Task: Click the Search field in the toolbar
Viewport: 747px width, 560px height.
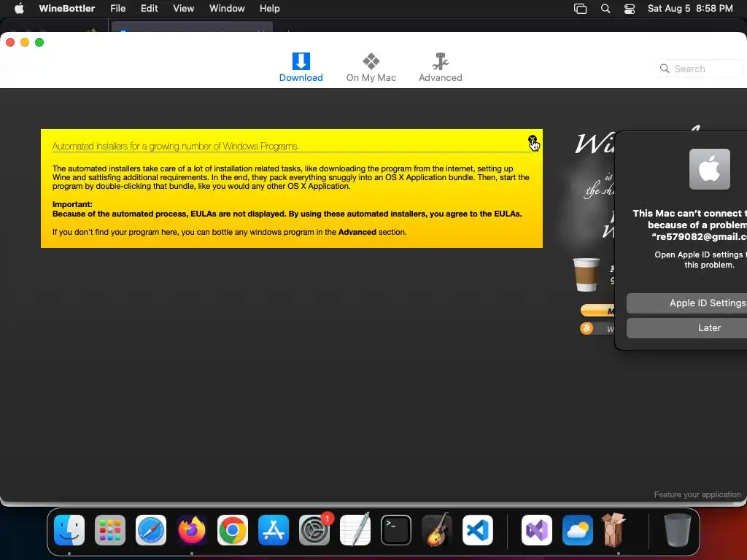Action: point(700,69)
